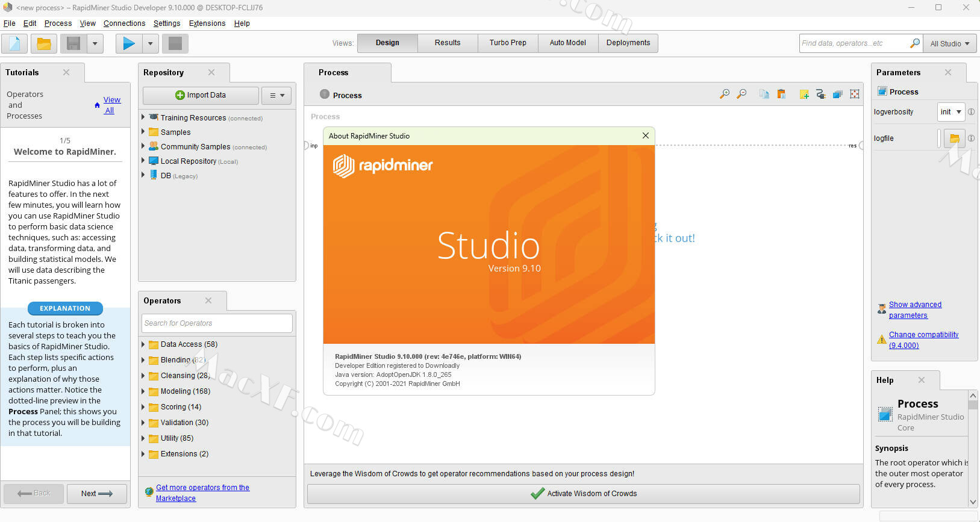Click auto-wire connections icon in the Process toolbar

tap(820, 94)
